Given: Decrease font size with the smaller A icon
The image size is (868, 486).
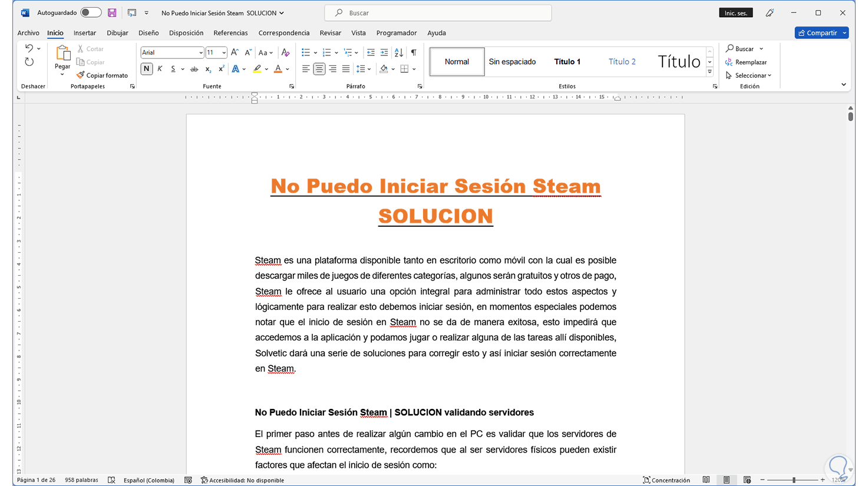Looking at the screenshot, I should (248, 52).
